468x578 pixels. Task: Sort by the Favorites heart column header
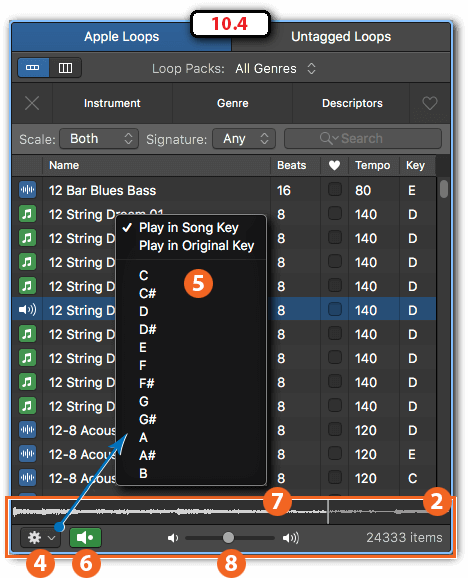334,166
